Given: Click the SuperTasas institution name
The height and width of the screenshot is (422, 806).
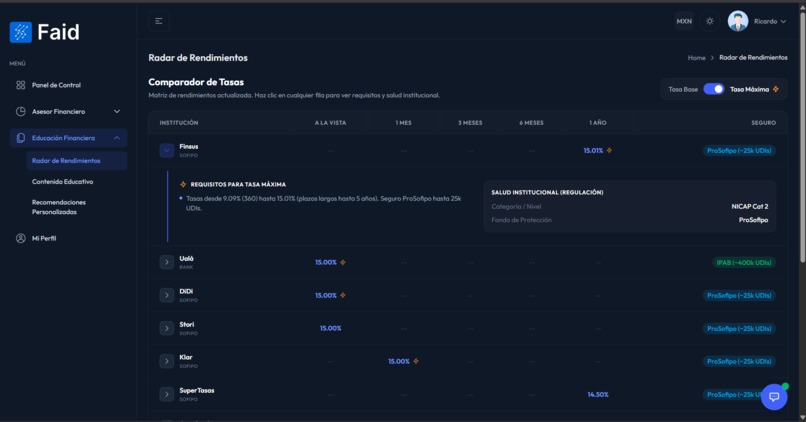Looking at the screenshot, I should [x=197, y=391].
